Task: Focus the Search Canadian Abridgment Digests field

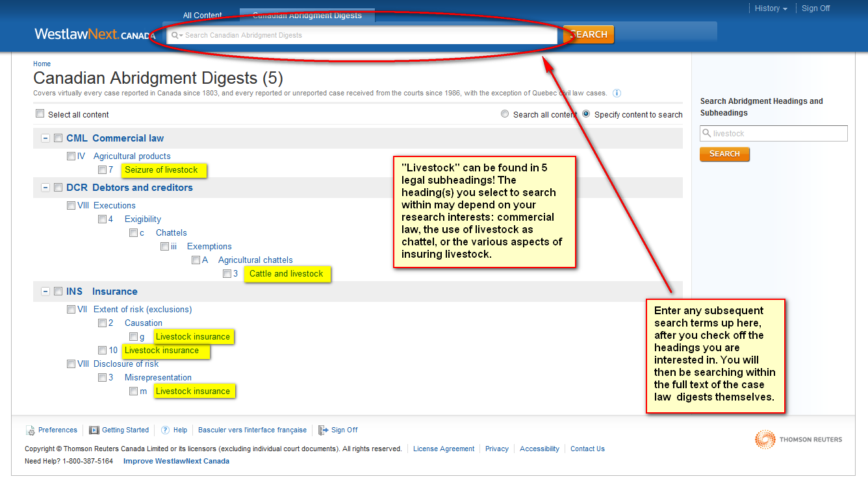Action: click(x=362, y=35)
